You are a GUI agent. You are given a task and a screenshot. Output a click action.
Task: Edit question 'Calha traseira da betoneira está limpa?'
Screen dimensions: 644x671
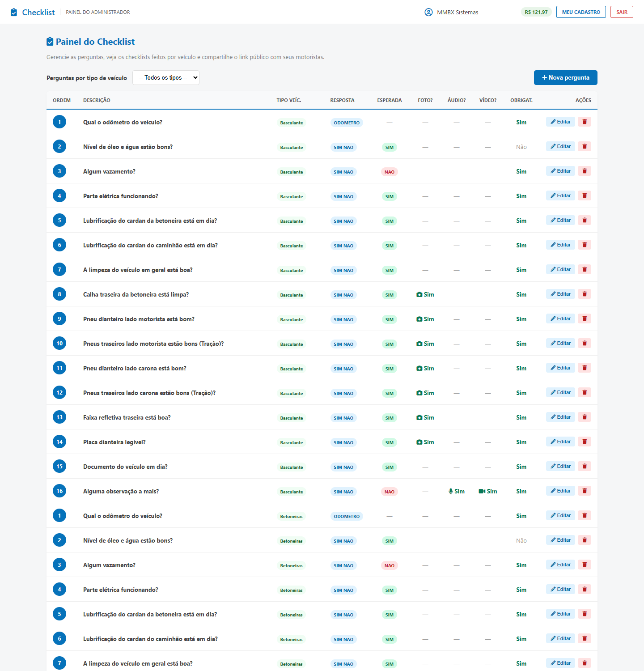pyautogui.click(x=561, y=294)
